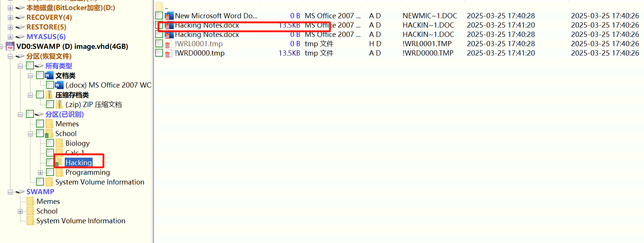Image resolution: width=644 pixels, height=243 pixels.
Task: Collapse the SWAMP partition node
Action: (10, 192)
